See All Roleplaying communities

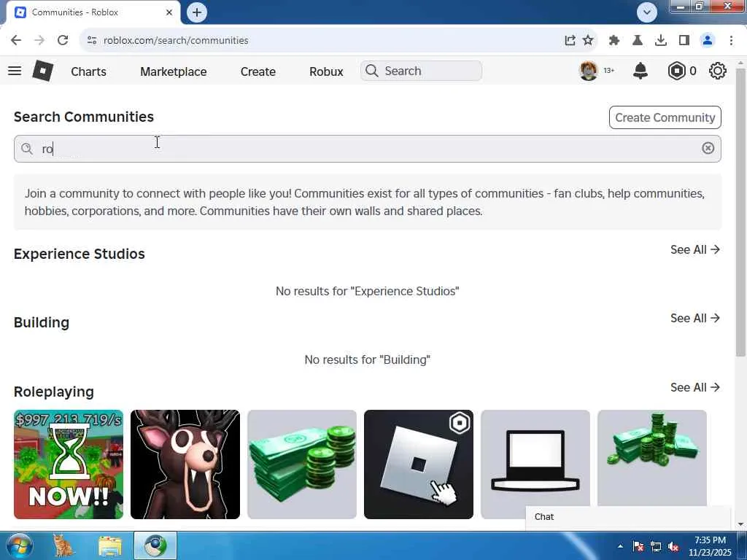coord(695,387)
